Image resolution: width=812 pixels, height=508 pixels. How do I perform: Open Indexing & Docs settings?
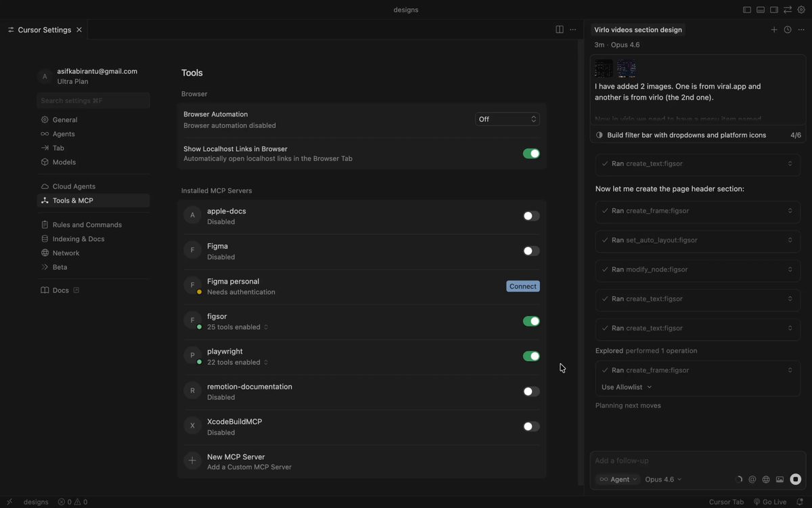[93, 239]
